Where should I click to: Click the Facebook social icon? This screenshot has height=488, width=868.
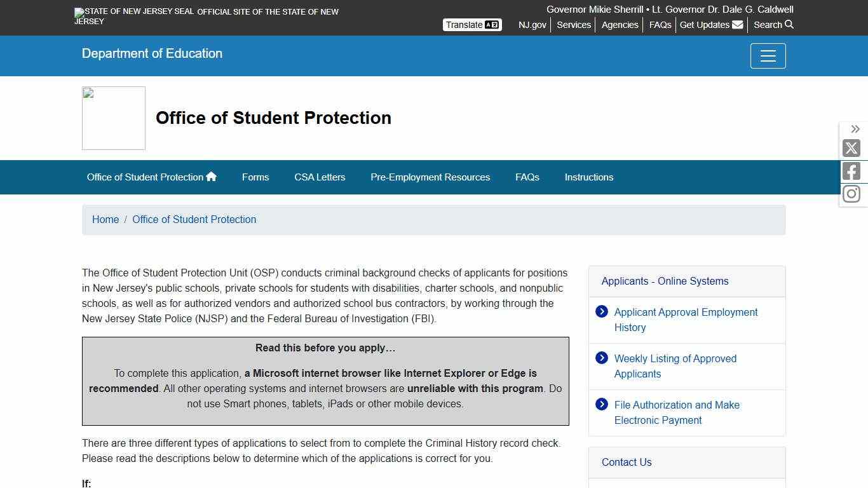[x=851, y=171]
